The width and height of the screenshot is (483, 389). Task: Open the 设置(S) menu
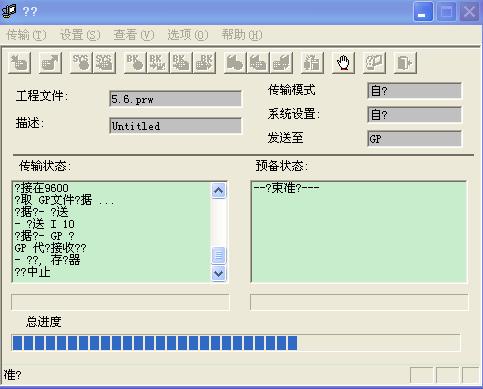click(x=80, y=35)
